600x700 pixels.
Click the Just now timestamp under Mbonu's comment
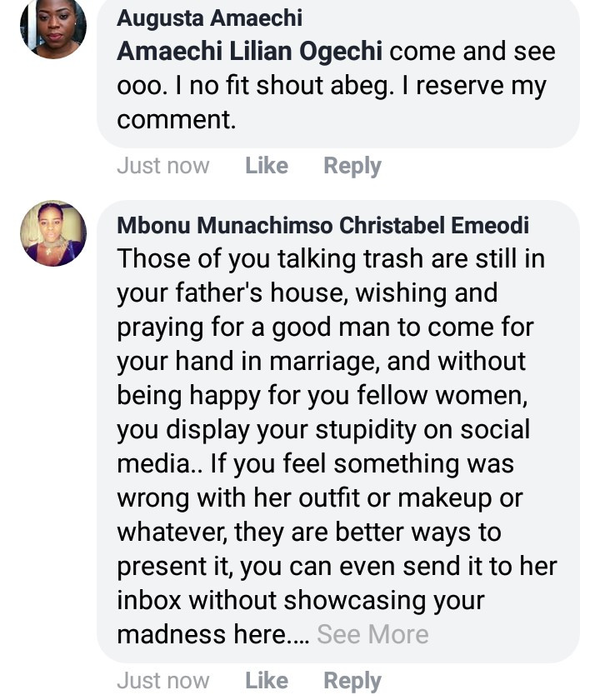click(162, 681)
